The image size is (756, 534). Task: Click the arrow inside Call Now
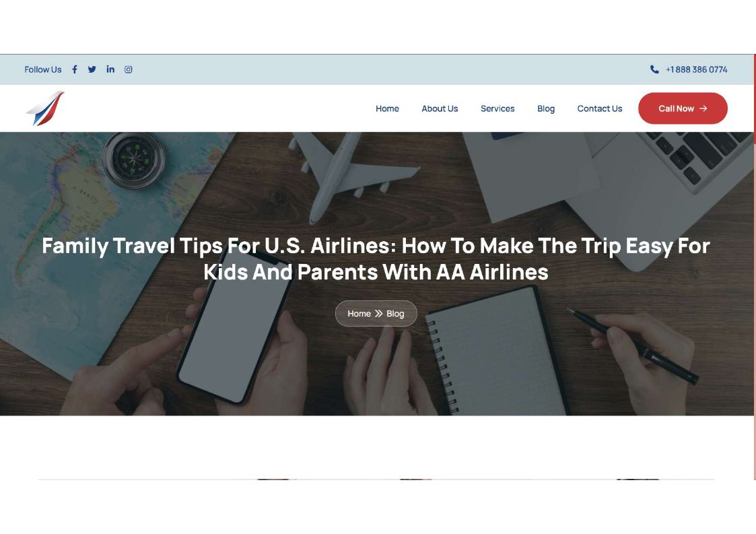tap(703, 108)
